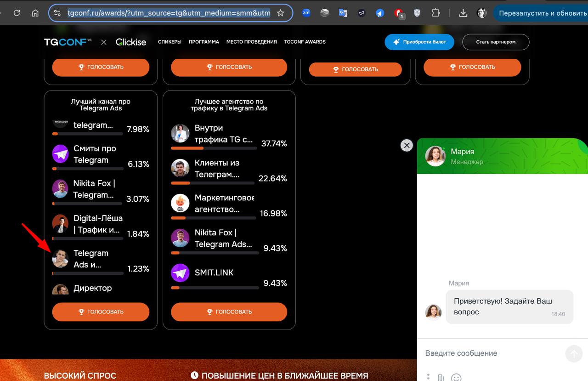Show browser downloads
Screen dimensions: 588x381
(463, 13)
